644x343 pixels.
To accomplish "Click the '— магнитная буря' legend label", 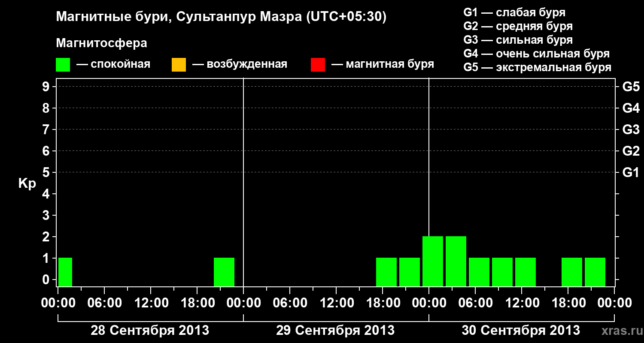I will click(x=383, y=65).
